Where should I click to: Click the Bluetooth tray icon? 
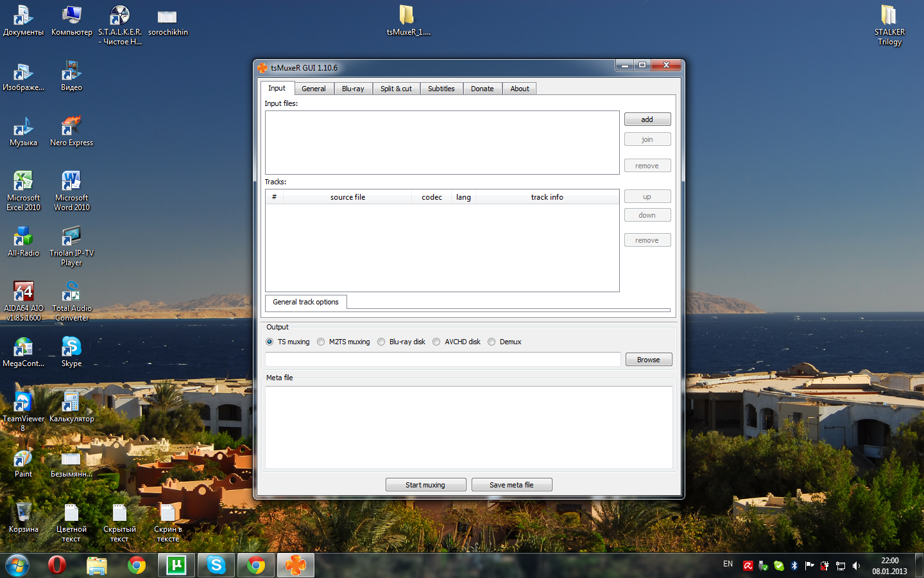pyautogui.click(x=794, y=566)
